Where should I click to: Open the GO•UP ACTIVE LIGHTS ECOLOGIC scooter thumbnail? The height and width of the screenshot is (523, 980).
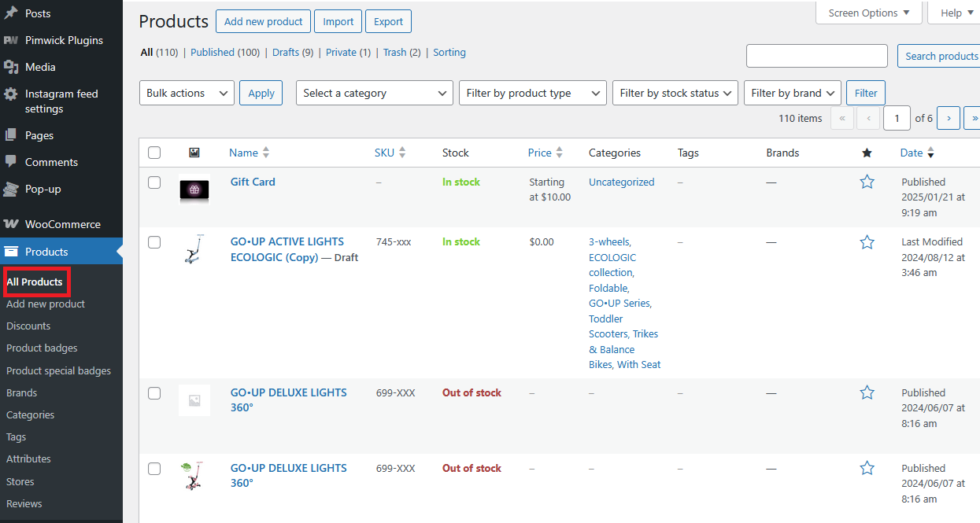(x=194, y=249)
